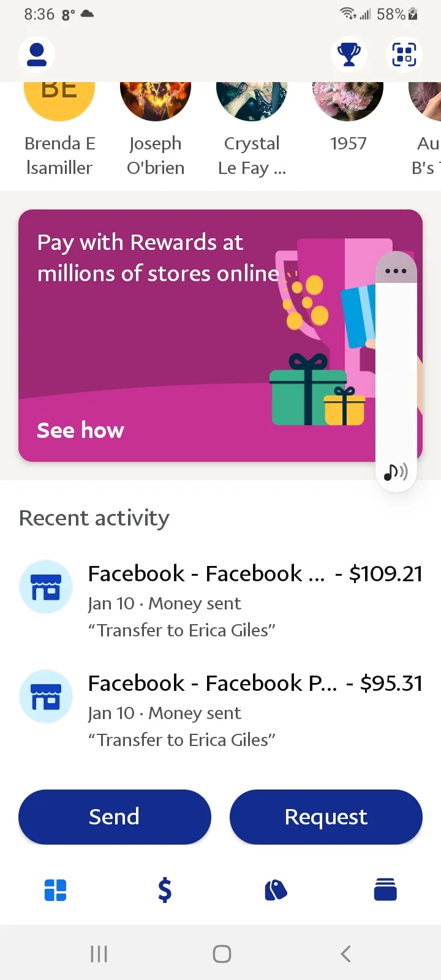
Task: Click the Send button
Action: coord(115,817)
